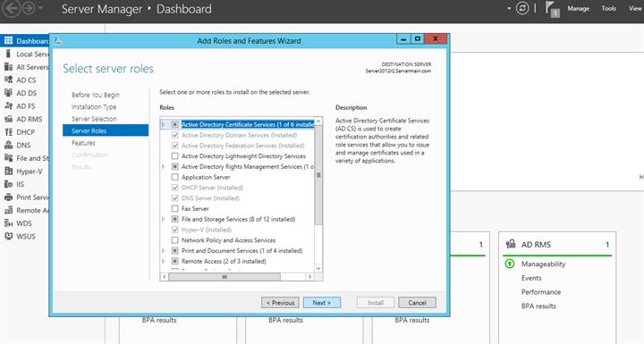The height and width of the screenshot is (344, 644).
Task: Open BPA results in the AD RMS tile
Action: click(538, 306)
